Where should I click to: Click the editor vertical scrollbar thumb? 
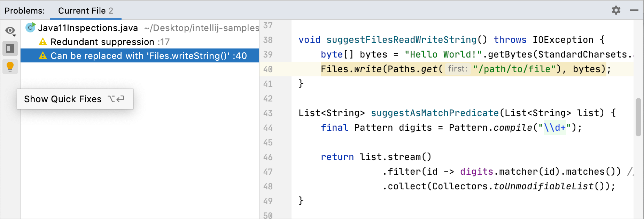coord(638,117)
